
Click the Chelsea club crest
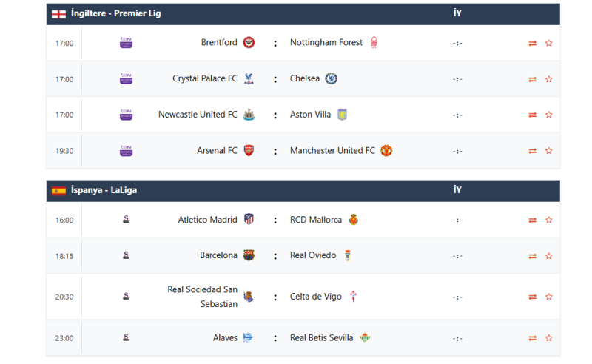(x=332, y=78)
